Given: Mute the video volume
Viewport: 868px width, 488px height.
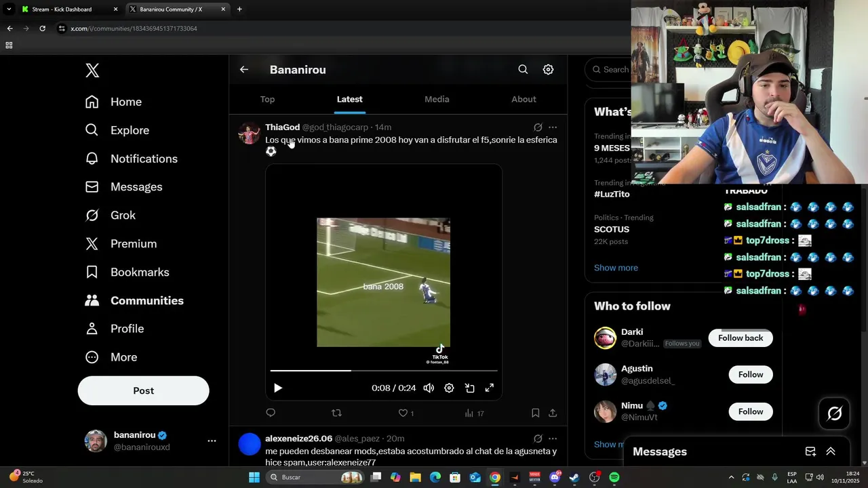Looking at the screenshot, I should click(x=429, y=388).
